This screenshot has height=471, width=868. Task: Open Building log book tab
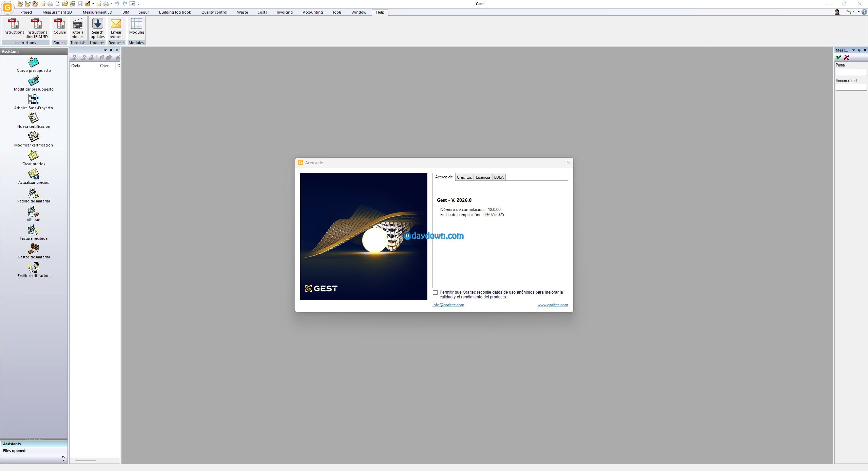(175, 12)
